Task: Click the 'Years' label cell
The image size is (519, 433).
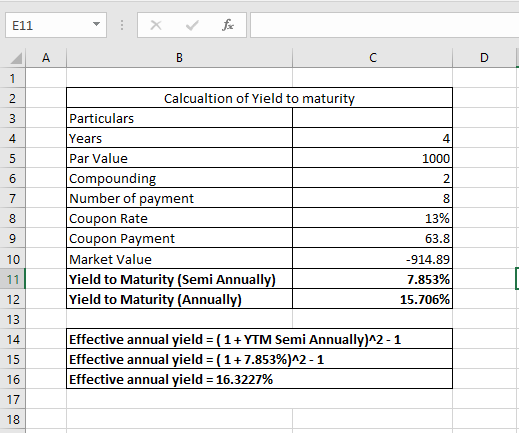Action: (x=179, y=138)
